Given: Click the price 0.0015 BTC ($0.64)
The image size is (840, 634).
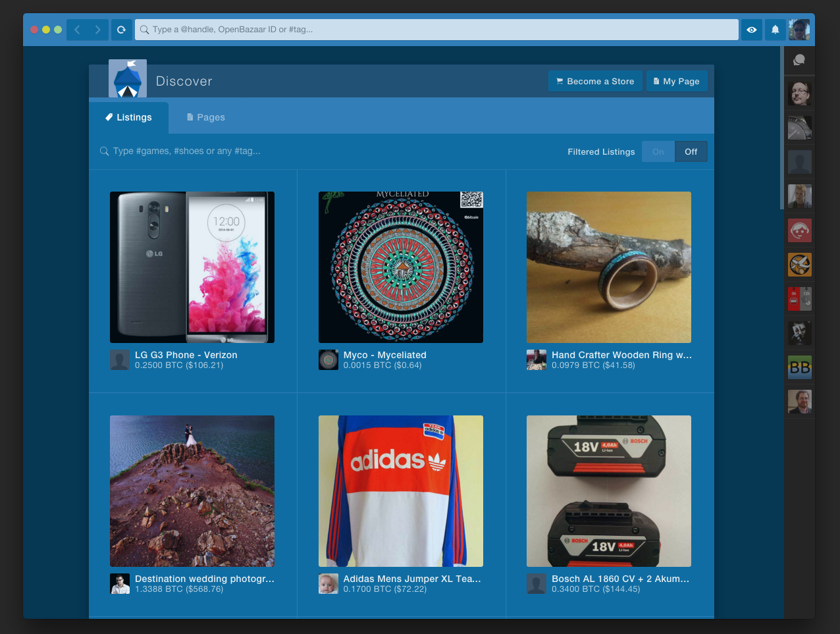Looking at the screenshot, I should tap(382, 365).
